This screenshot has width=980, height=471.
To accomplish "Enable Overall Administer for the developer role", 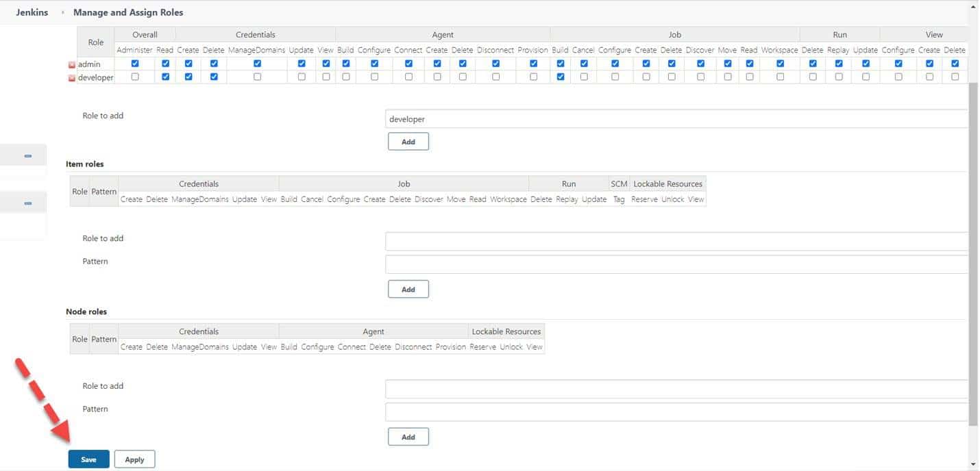I will click(135, 77).
